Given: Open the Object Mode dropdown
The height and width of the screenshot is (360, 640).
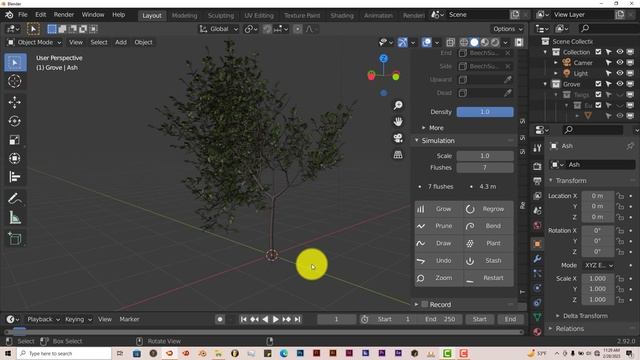Looking at the screenshot, I should click(34, 42).
